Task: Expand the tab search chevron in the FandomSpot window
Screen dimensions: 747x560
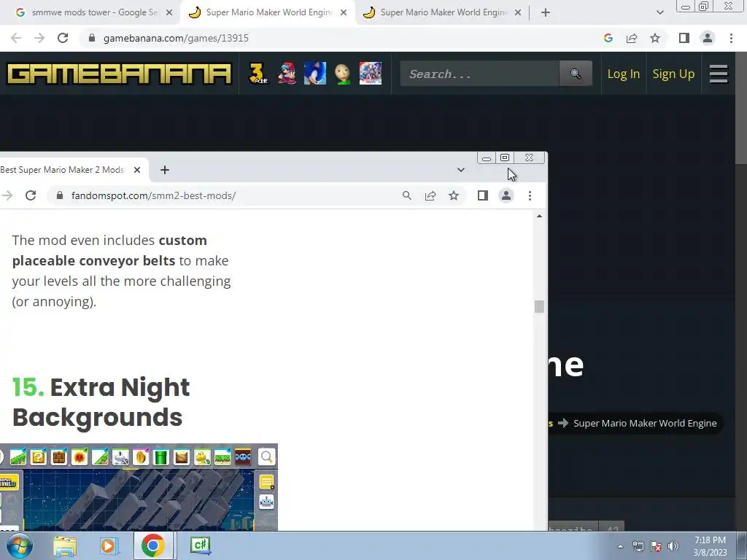Action: pos(461,170)
